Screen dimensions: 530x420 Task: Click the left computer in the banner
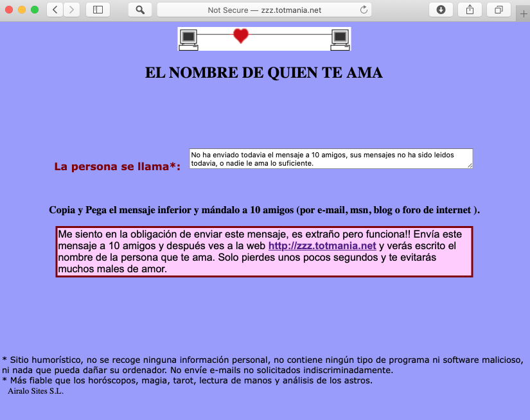[188, 39]
